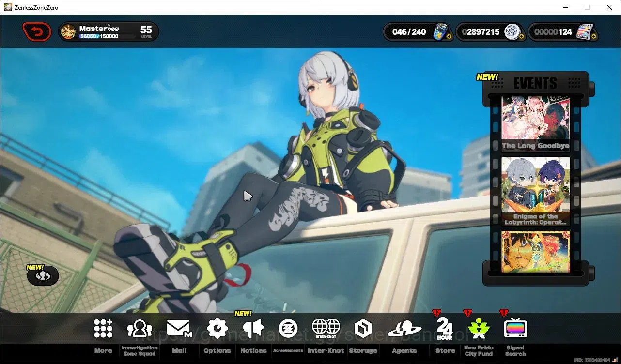Screen dimensions: 621x364
Task: Click the player level 55 indicator
Action: [x=146, y=31]
